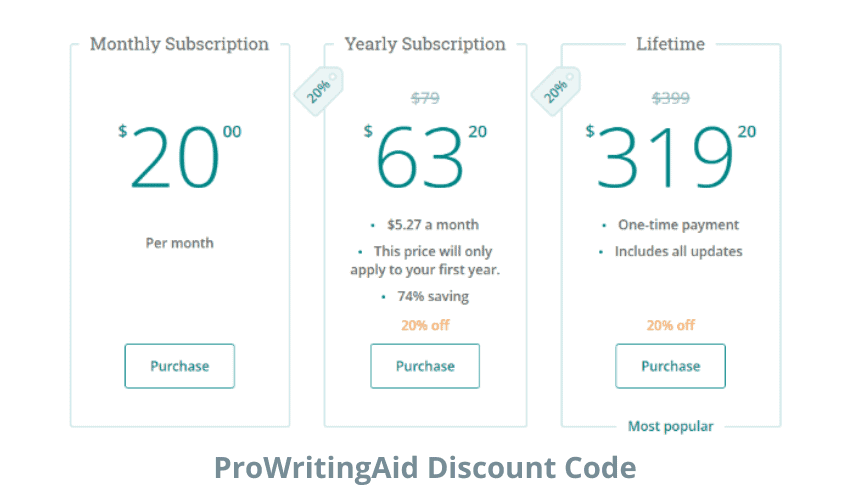
Task: Click the crossed-out $399 price
Action: [x=671, y=98]
